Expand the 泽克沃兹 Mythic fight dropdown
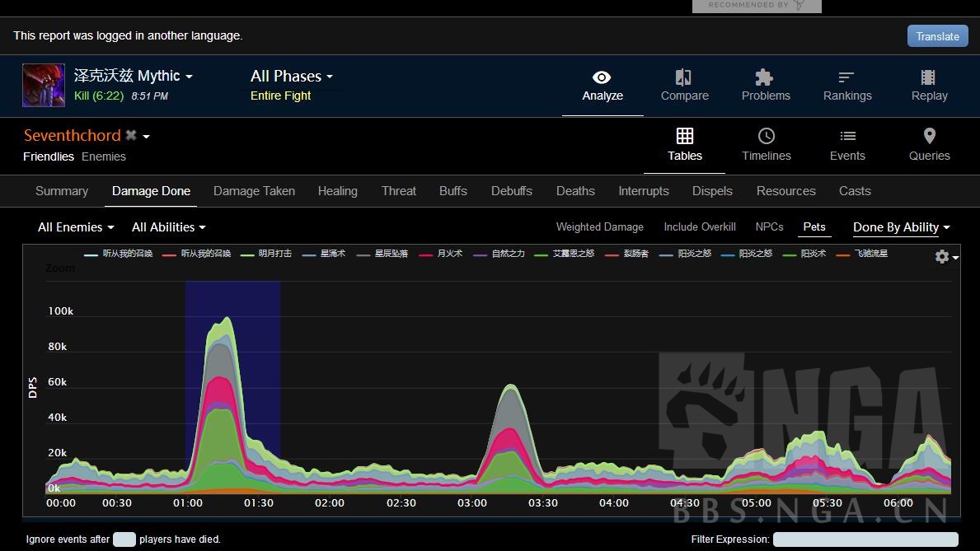This screenshot has width=980, height=551. [134, 77]
